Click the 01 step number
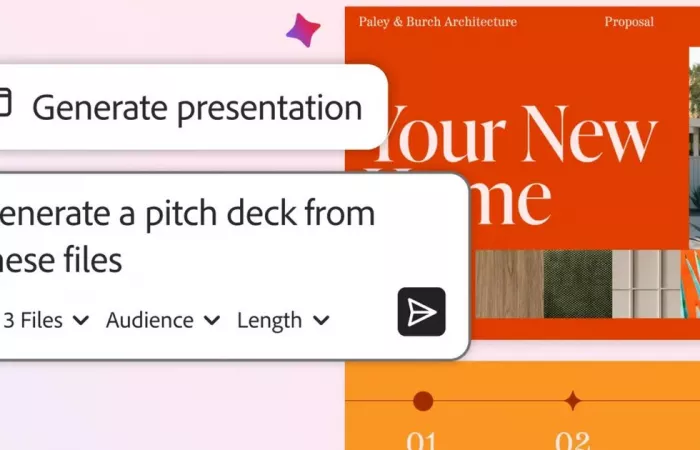 [x=423, y=439]
